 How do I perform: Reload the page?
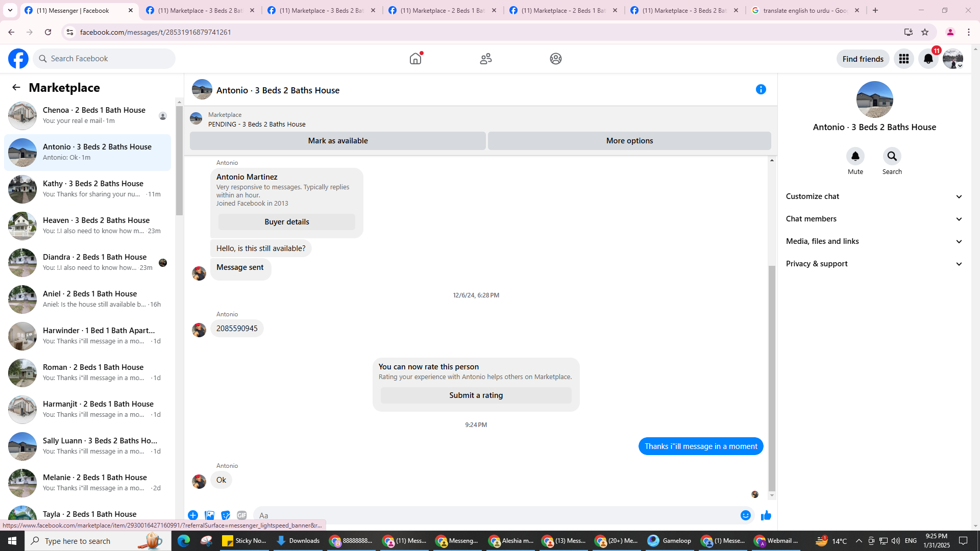pyautogui.click(x=48, y=32)
